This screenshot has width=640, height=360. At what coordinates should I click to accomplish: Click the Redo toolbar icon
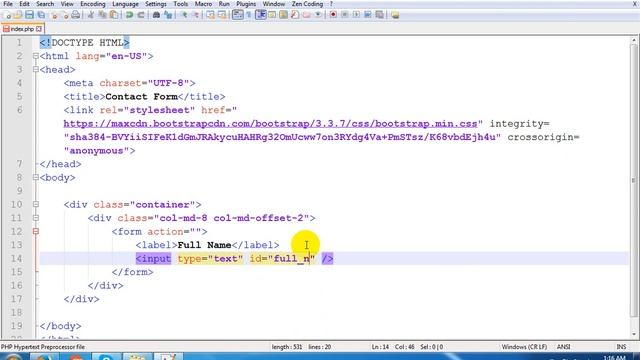pos(140,15)
